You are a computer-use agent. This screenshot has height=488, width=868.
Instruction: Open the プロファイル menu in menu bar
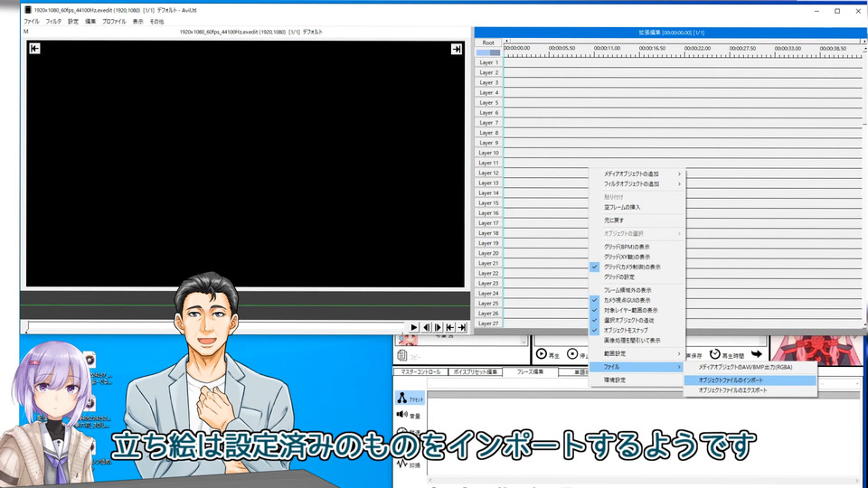114,22
